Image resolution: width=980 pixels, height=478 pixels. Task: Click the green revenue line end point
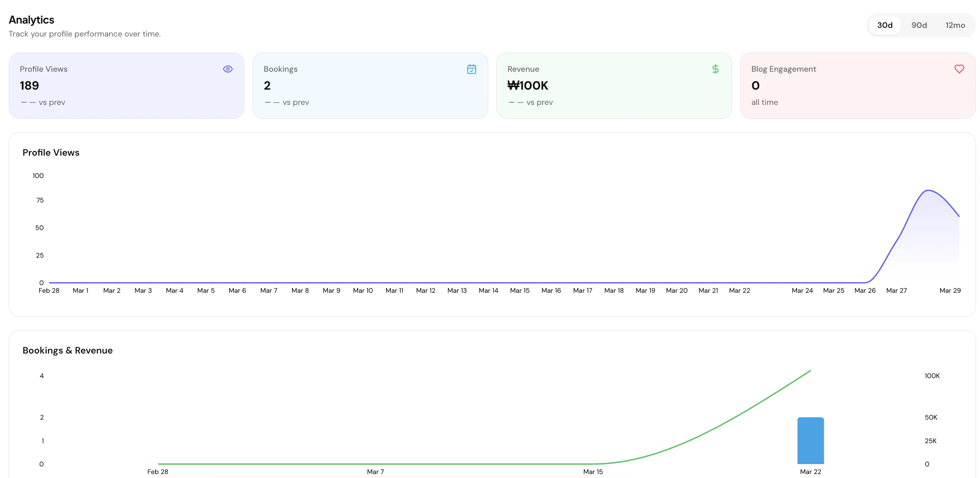(x=810, y=371)
